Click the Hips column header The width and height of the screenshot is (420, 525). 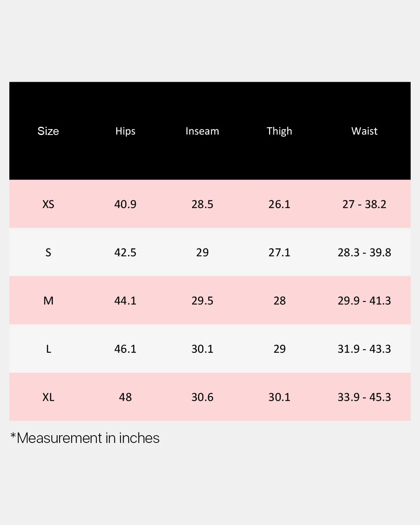click(x=125, y=131)
